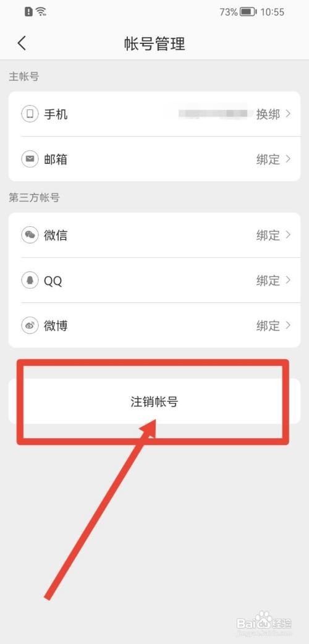Tap the battery indicator icon
This screenshot has height=644, width=309.
pos(248,12)
